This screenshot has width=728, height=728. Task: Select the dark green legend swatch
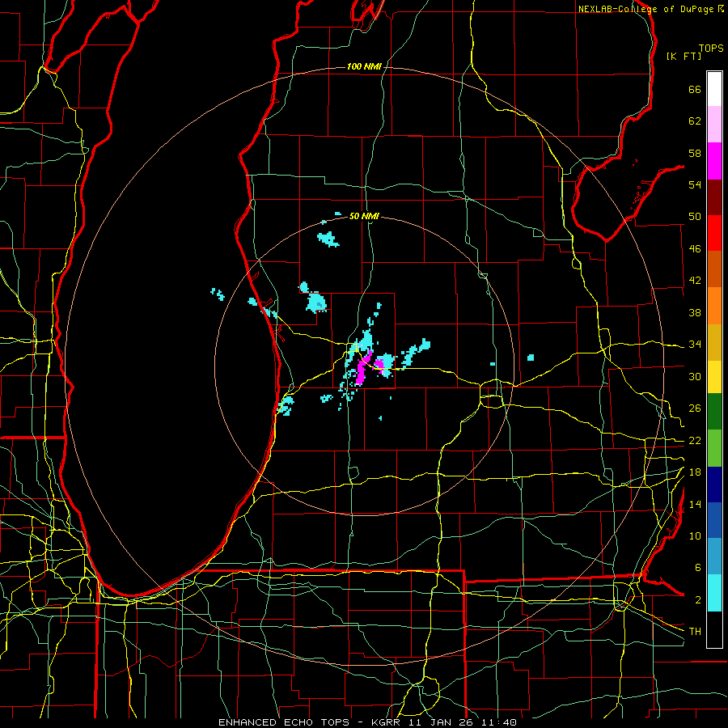(714, 412)
